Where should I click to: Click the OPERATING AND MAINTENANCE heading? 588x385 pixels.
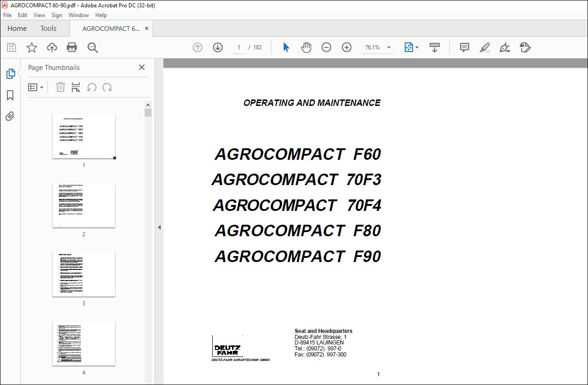pos(312,103)
